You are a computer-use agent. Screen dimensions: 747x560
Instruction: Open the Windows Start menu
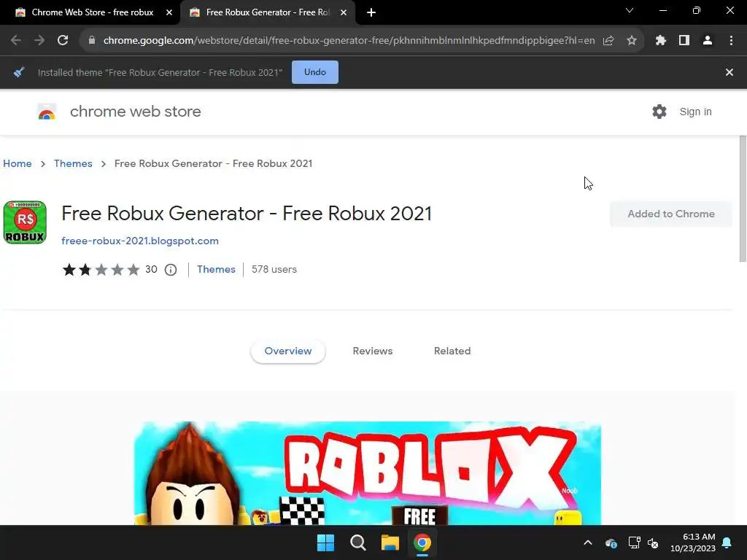(x=326, y=542)
